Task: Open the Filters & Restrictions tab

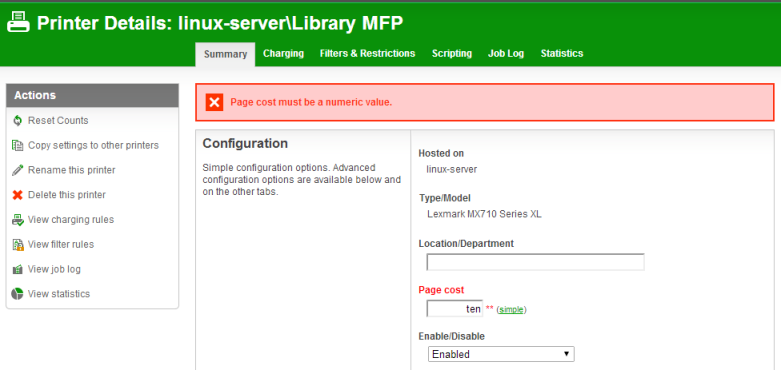Action: coord(367,53)
